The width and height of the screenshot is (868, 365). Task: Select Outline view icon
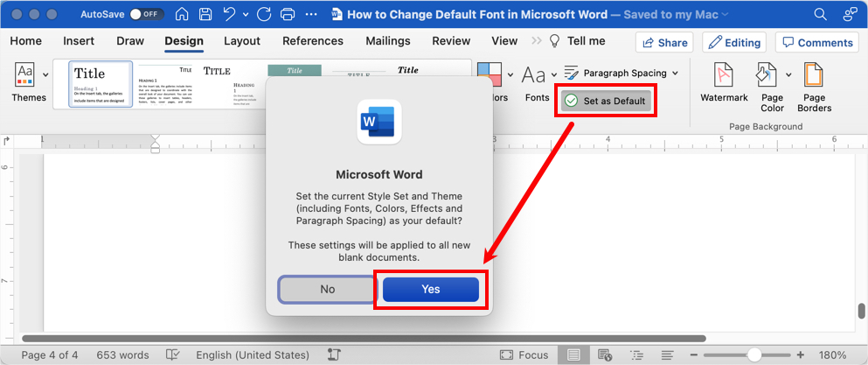(637, 354)
